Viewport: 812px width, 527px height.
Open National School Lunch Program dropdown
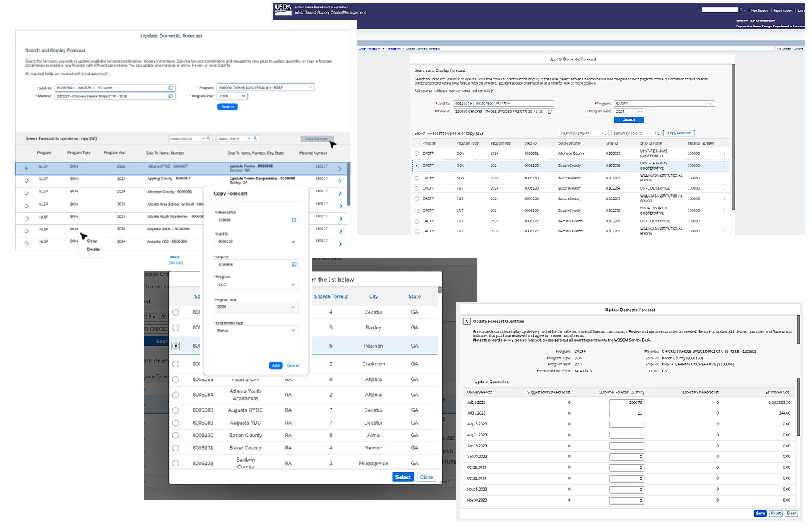[310, 87]
